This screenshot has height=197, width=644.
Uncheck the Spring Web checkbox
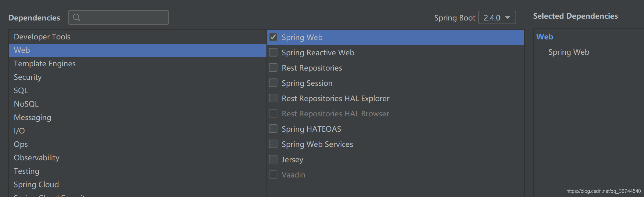click(x=273, y=37)
